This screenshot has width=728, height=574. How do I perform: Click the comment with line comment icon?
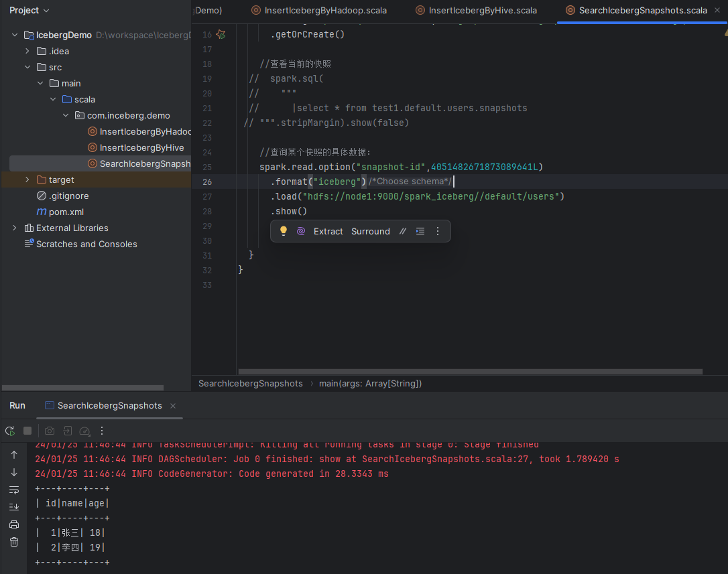[x=402, y=231]
